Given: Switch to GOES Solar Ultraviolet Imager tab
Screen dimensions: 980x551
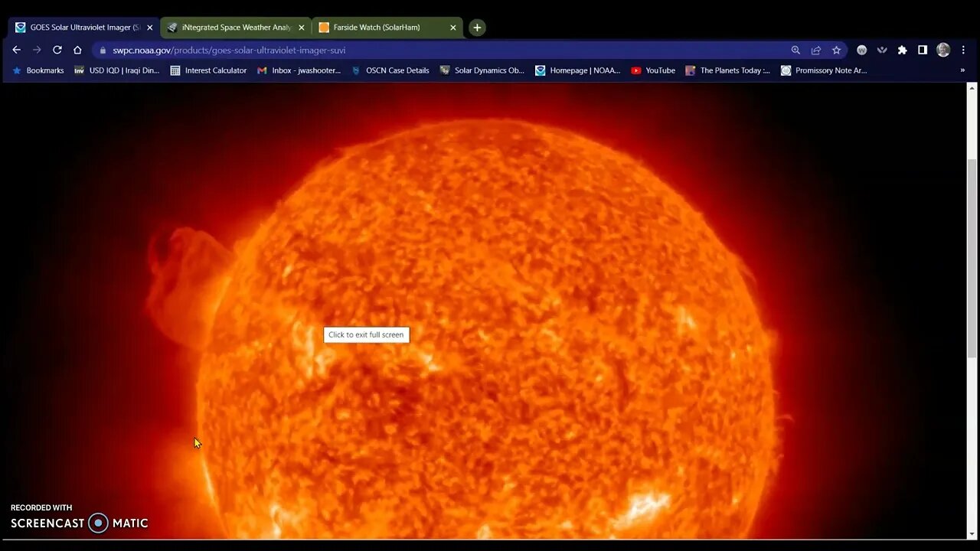Looking at the screenshot, I should pos(83,28).
